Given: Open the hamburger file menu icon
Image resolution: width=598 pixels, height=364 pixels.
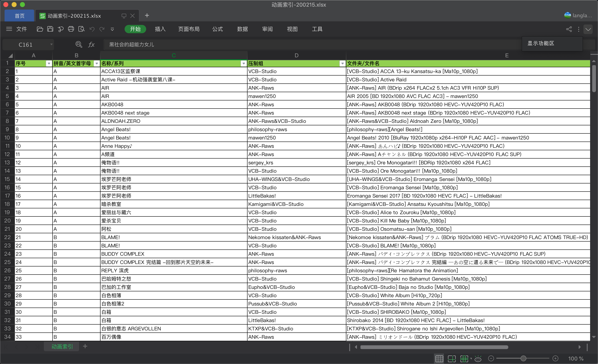Looking at the screenshot, I should point(9,29).
